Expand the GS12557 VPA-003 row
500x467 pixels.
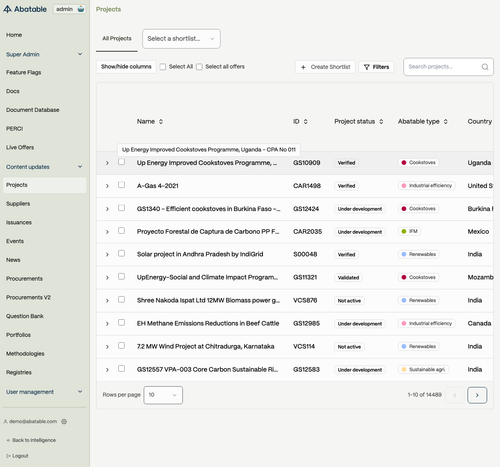pos(107,370)
